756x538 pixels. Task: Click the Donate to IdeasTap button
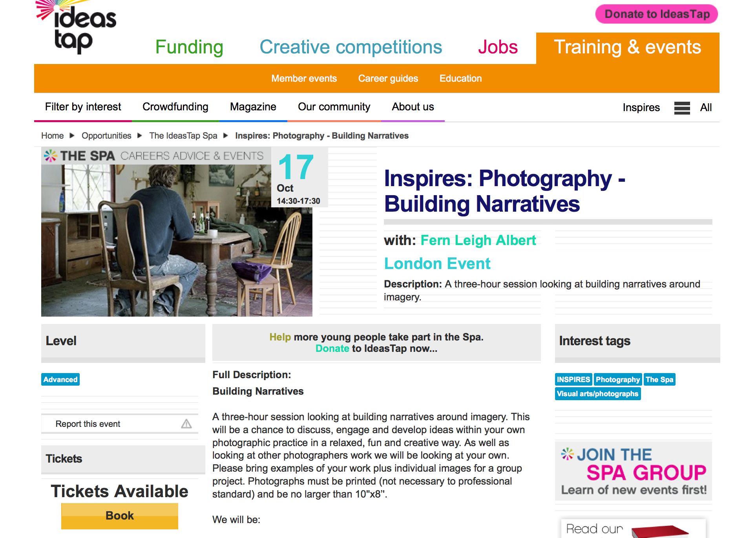point(657,14)
